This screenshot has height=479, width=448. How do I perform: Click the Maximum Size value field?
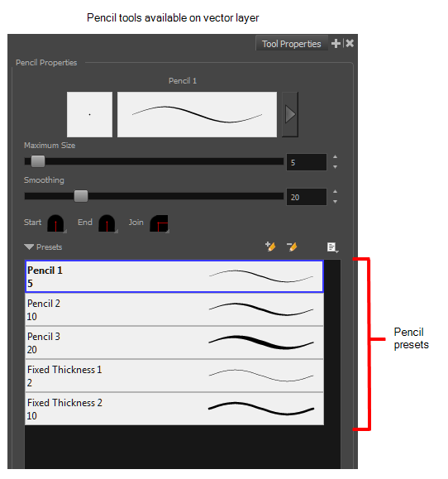[307, 162]
